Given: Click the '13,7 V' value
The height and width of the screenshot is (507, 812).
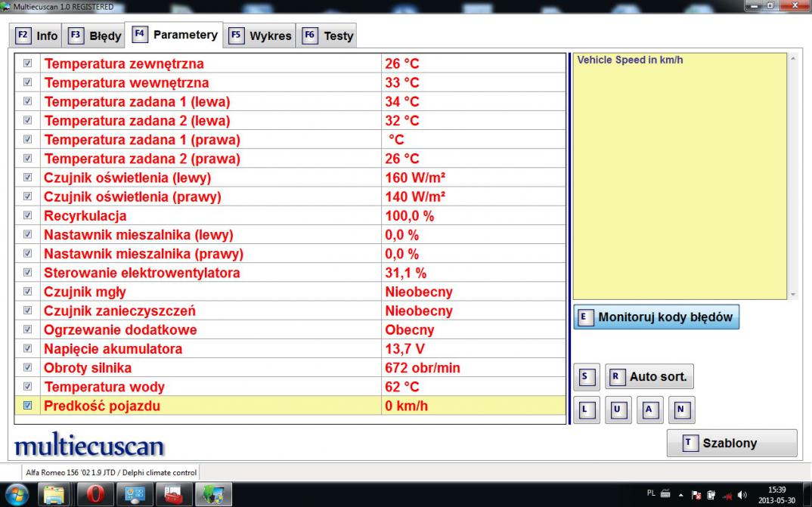Looking at the screenshot, I should click(405, 348).
